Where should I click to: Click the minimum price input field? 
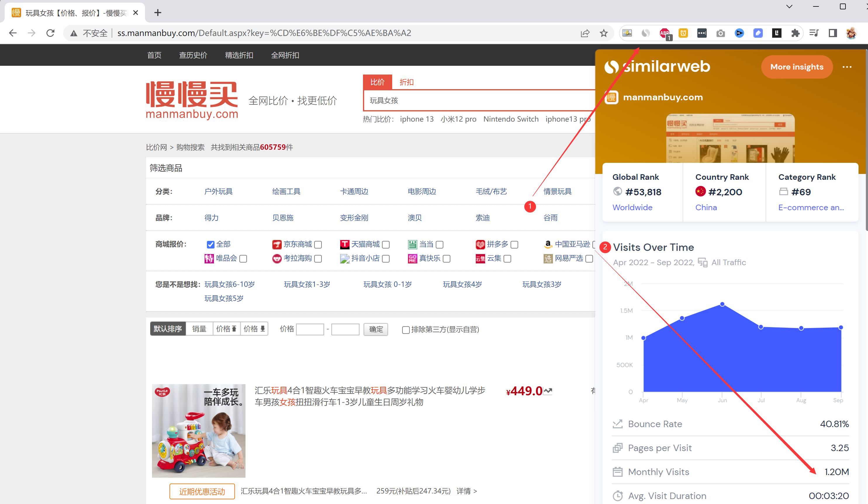click(x=310, y=329)
